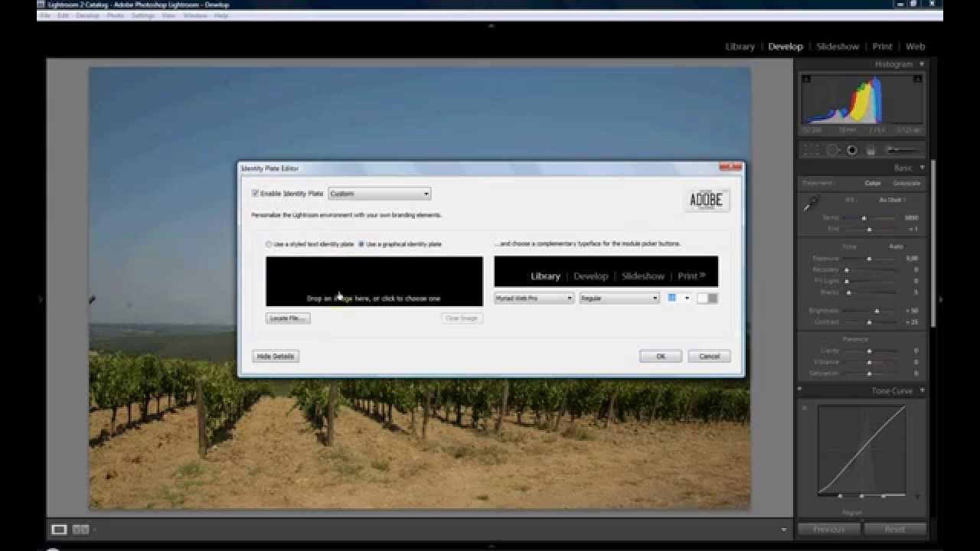Viewport: 980px width, 551px height.
Task: Click the Locate File button
Action: (x=288, y=318)
